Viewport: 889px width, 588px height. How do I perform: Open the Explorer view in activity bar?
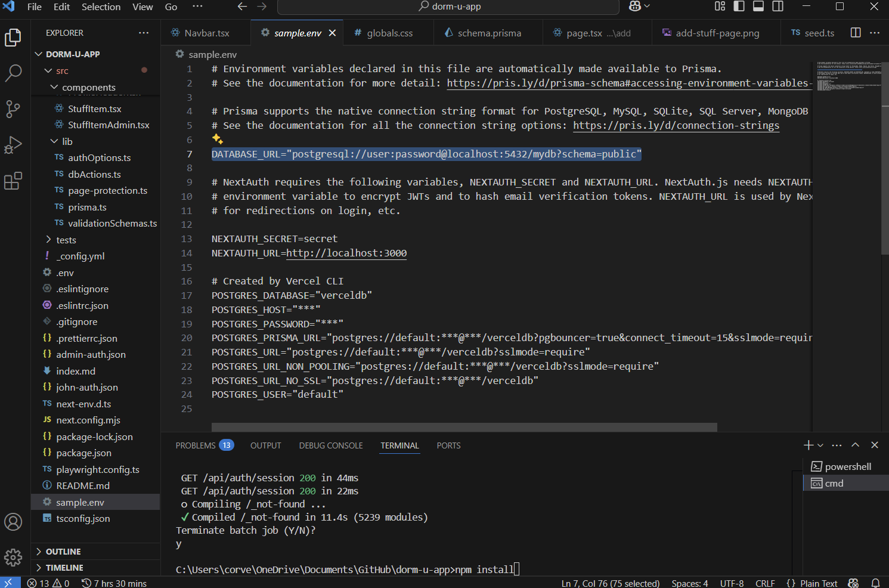click(13, 38)
